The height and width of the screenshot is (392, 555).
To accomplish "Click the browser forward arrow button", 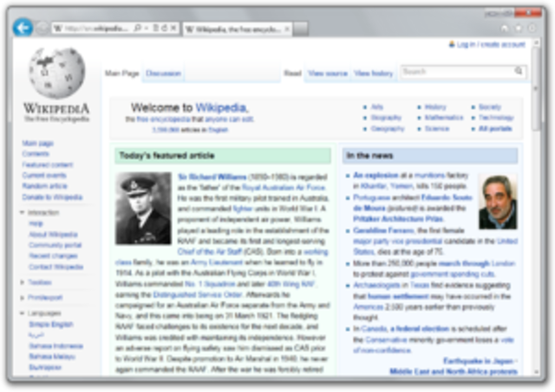I will (42, 28).
